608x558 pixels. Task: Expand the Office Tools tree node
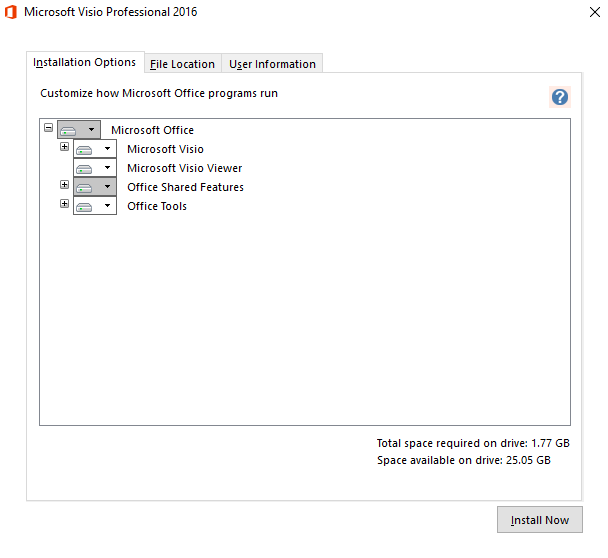pyautogui.click(x=64, y=204)
